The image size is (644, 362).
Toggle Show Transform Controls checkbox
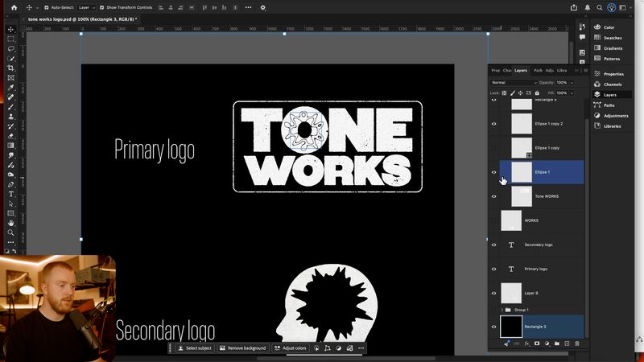102,7
